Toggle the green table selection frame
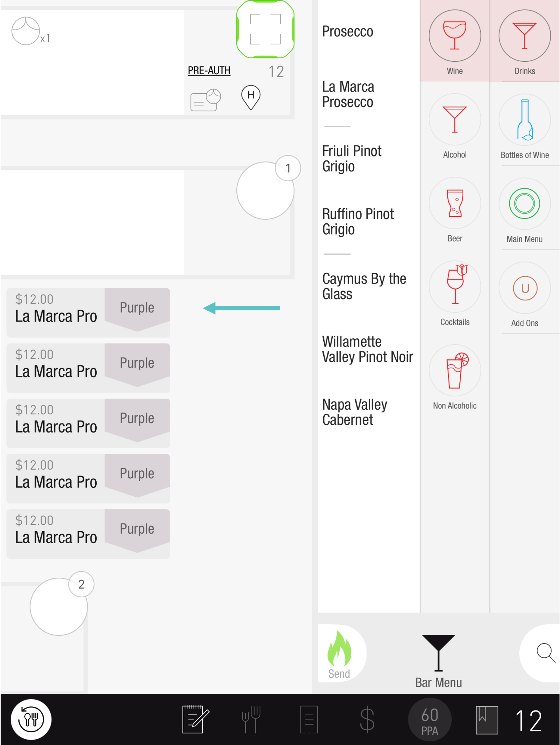 pos(265,29)
